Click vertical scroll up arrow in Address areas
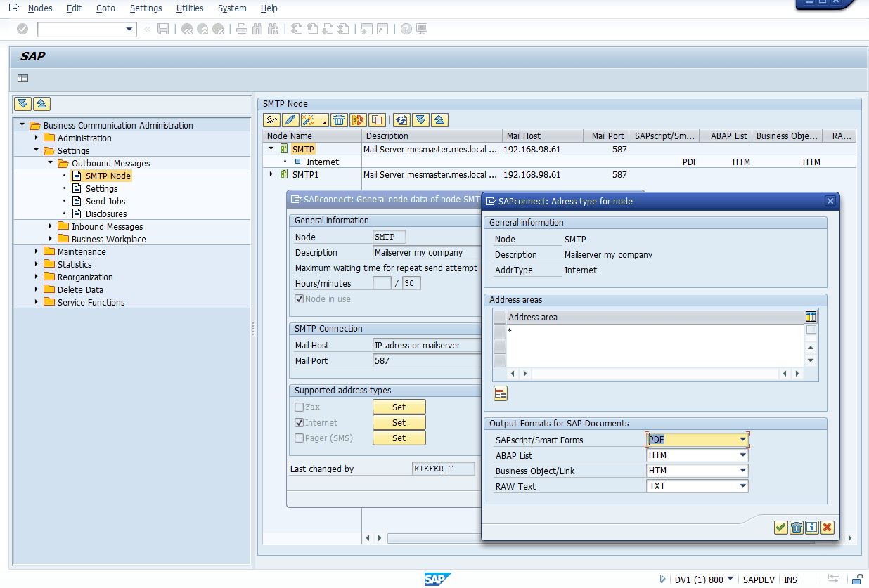This screenshot has height=588, width=869. click(811, 348)
